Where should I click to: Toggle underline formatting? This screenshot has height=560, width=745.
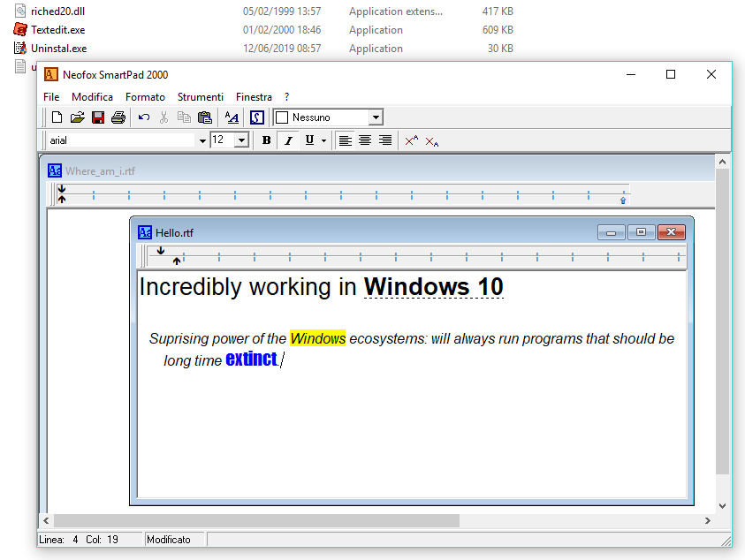pos(309,140)
